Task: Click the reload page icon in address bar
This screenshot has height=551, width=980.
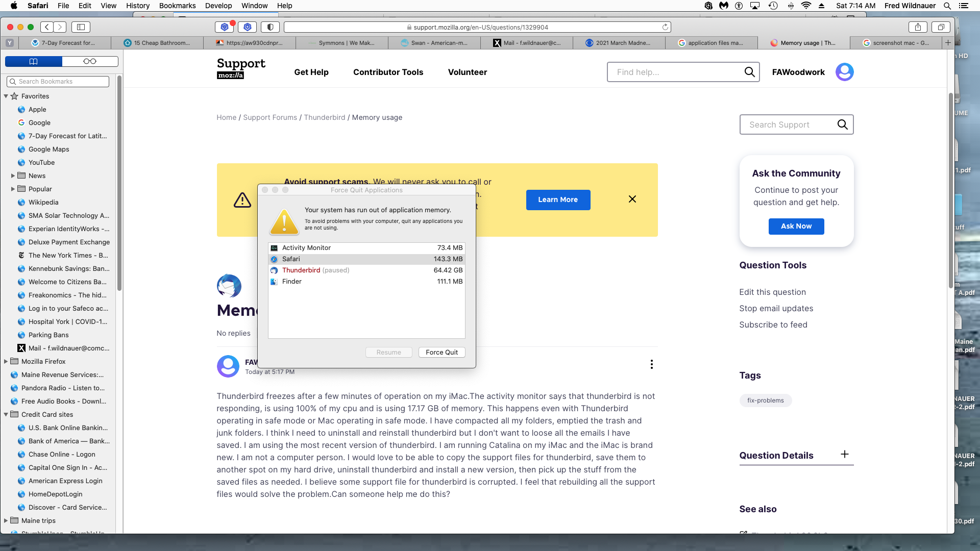Action: [665, 27]
